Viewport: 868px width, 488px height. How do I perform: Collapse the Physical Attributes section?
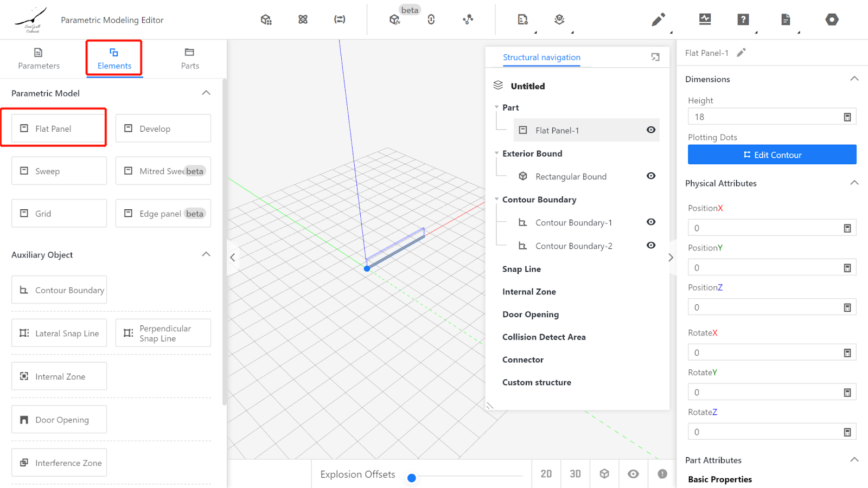point(854,183)
